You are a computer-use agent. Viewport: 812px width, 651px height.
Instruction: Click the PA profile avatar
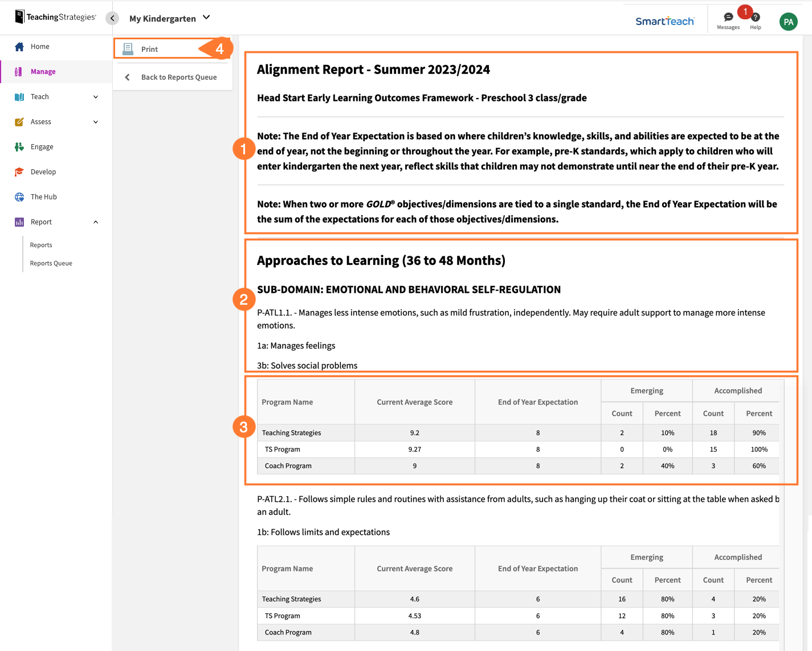point(788,22)
